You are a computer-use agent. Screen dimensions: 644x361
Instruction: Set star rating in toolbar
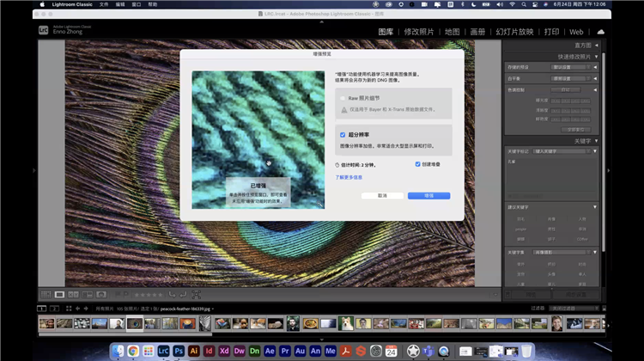pyautogui.click(x=149, y=295)
